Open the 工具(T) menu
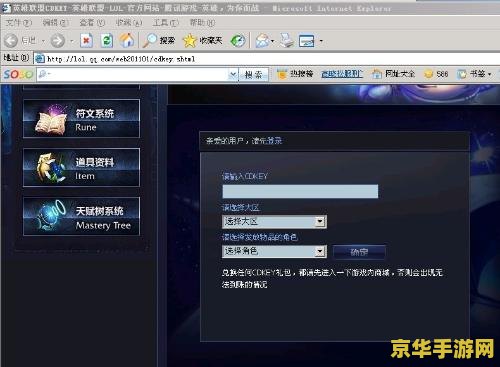Screen dimensions: 500x367 (x=166, y=23)
